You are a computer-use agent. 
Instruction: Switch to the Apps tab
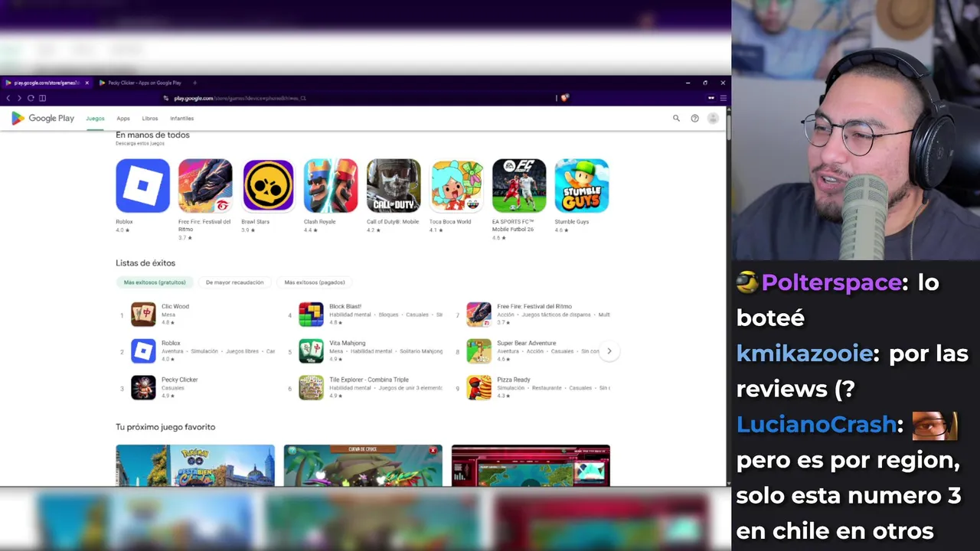tap(123, 119)
